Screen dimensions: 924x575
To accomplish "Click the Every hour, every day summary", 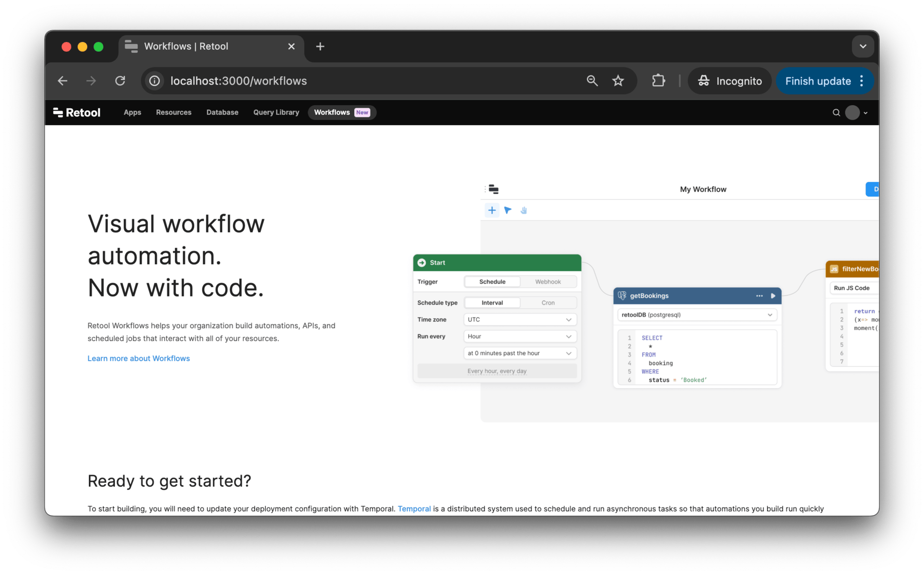I will [x=497, y=371].
